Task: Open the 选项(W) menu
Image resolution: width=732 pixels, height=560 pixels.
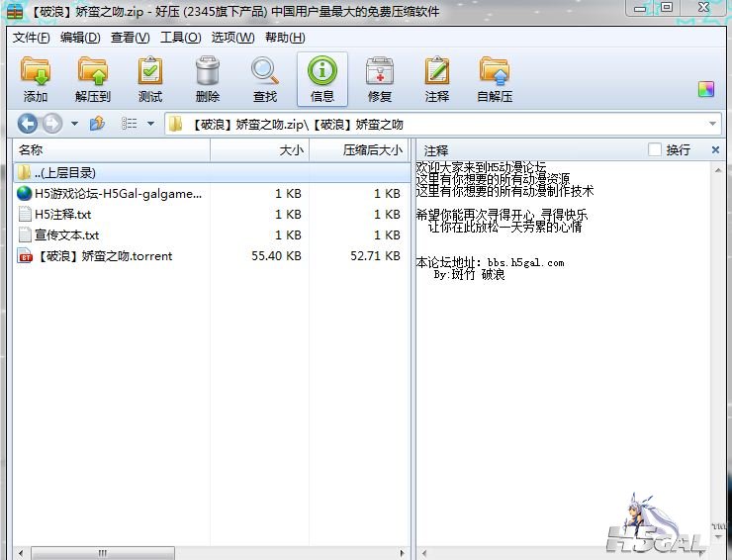Action: pyautogui.click(x=232, y=38)
